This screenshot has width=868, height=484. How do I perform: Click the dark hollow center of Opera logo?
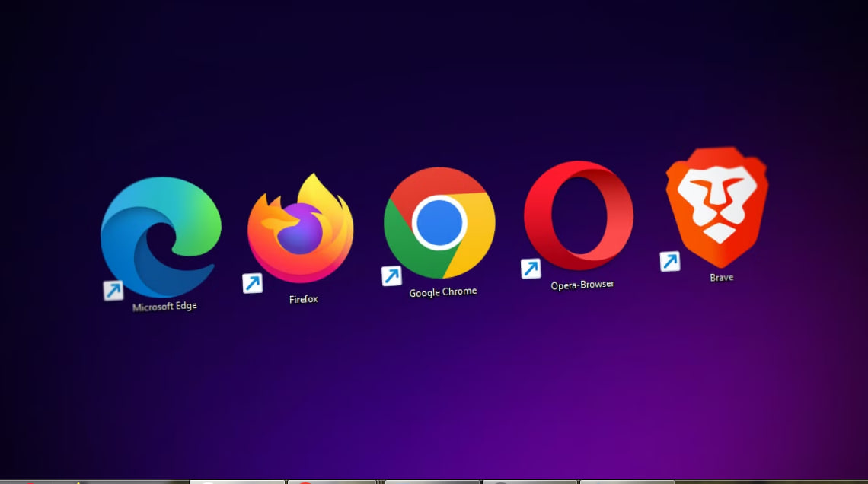[578, 216]
